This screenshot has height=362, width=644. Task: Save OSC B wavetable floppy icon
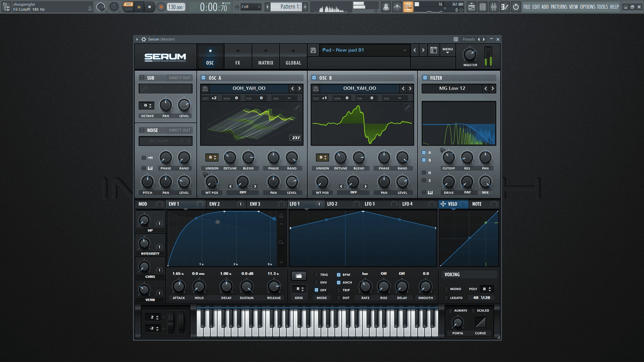click(x=316, y=88)
